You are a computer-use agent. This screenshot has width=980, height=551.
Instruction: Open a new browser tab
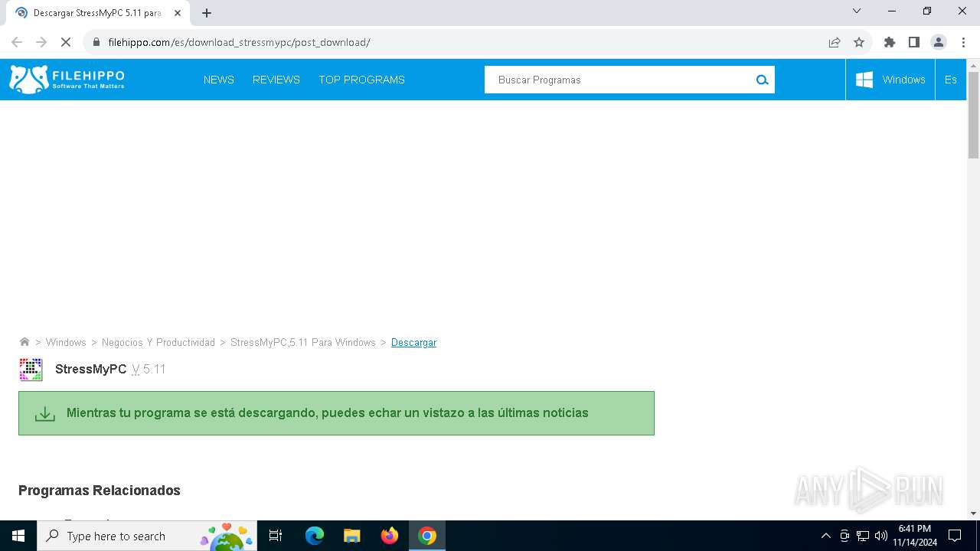pyautogui.click(x=207, y=13)
